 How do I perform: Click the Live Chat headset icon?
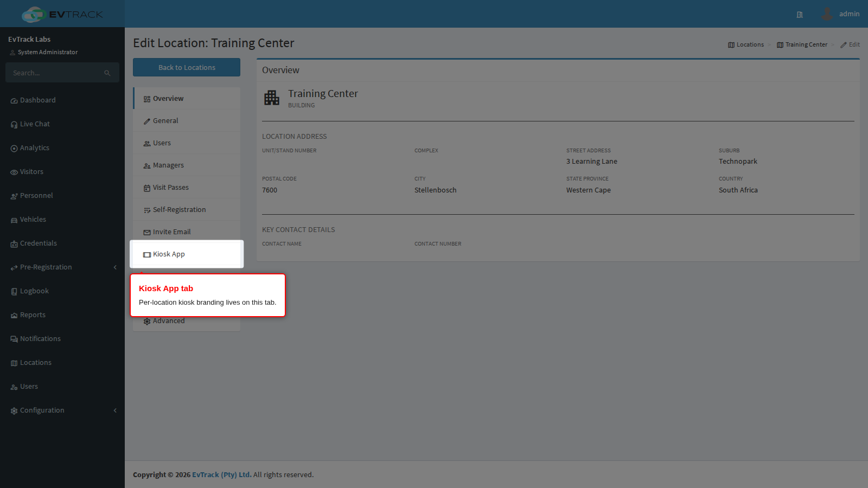click(x=14, y=125)
